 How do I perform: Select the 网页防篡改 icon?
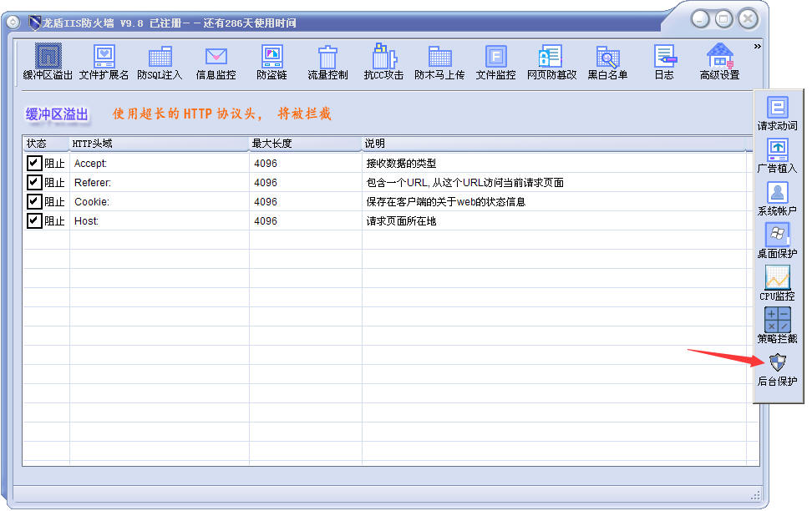tap(551, 62)
